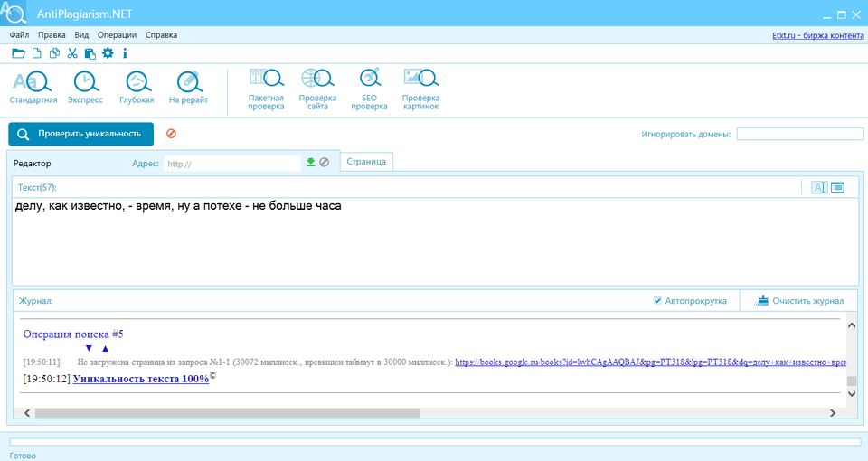
Task: Open the Уникальность текста 100% link
Action: [140, 379]
